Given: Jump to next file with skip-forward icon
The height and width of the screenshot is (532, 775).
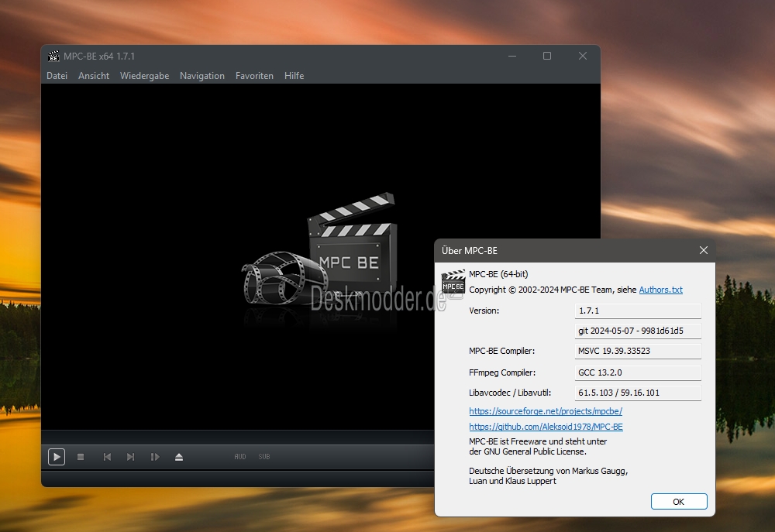Looking at the screenshot, I should point(130,457).
